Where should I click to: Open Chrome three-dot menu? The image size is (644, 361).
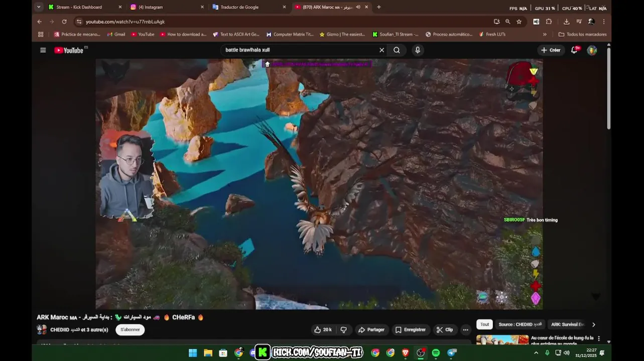click(x=604, y=22)
